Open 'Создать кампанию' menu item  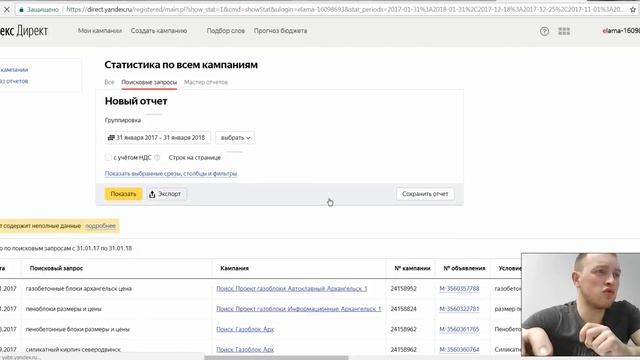pos(159,31)
